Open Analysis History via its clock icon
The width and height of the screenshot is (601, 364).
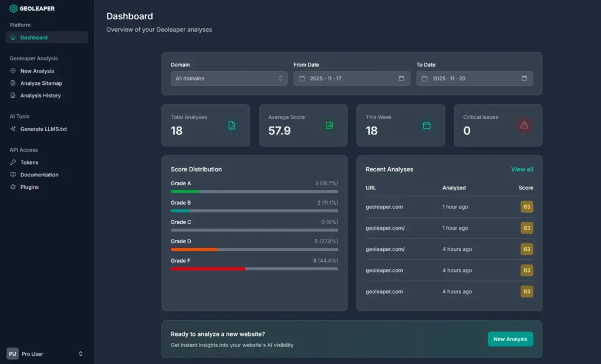13,96
